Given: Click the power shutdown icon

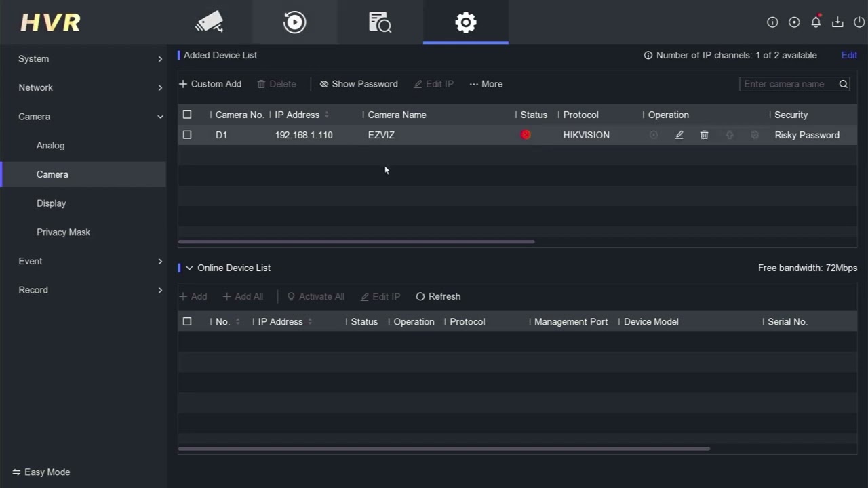Looking at the screenshot, I should (859, 22).
